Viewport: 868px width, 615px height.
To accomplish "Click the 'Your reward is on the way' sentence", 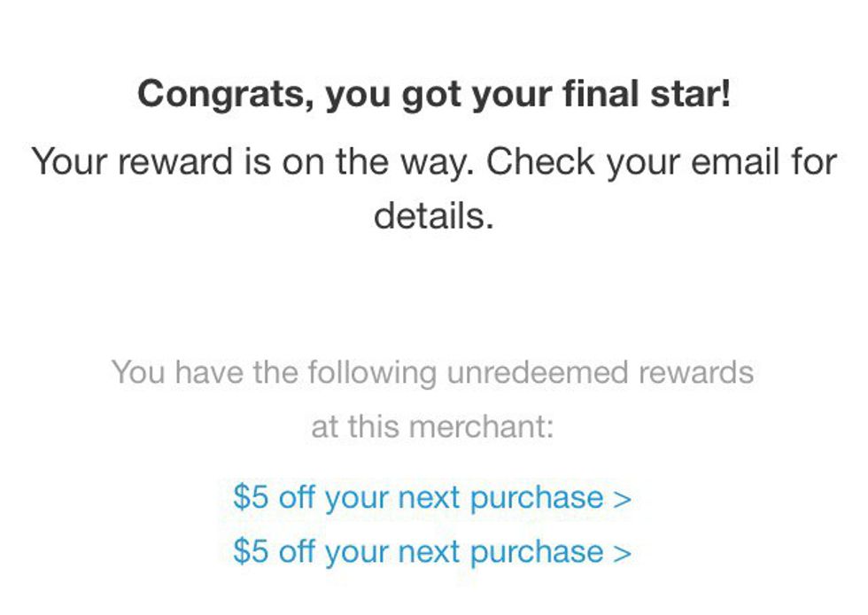I will pos(253,162).
